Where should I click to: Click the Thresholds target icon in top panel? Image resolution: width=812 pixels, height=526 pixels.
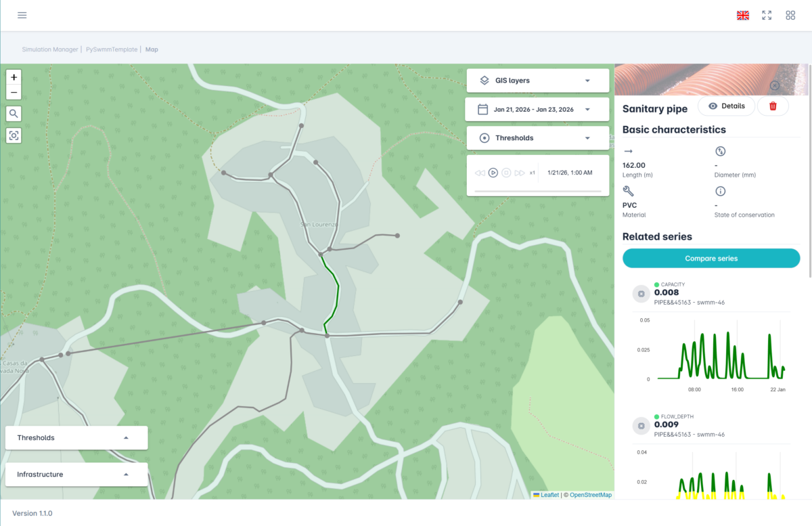[484, 138]
